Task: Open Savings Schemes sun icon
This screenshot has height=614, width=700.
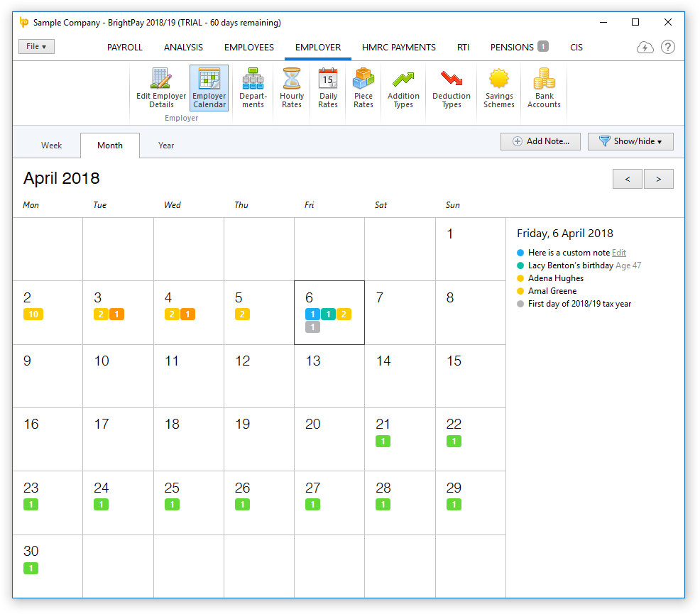Action: point(498,88)
